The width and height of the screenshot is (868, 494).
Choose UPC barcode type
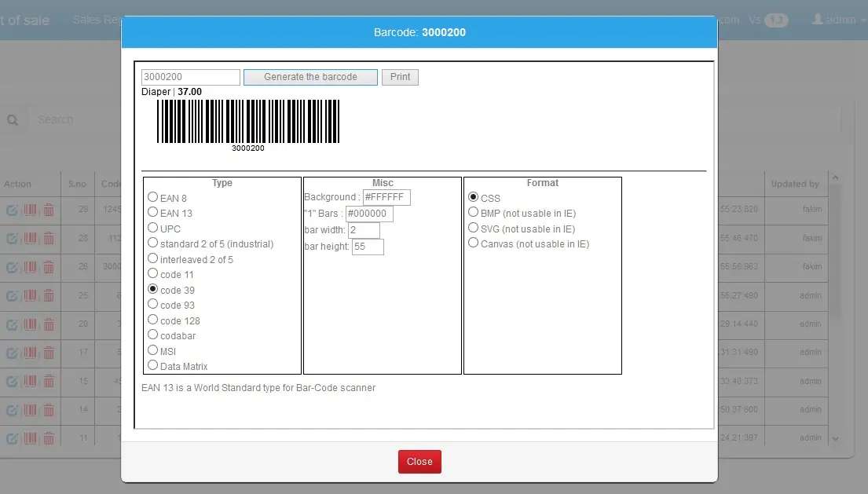tap(153, 228)
